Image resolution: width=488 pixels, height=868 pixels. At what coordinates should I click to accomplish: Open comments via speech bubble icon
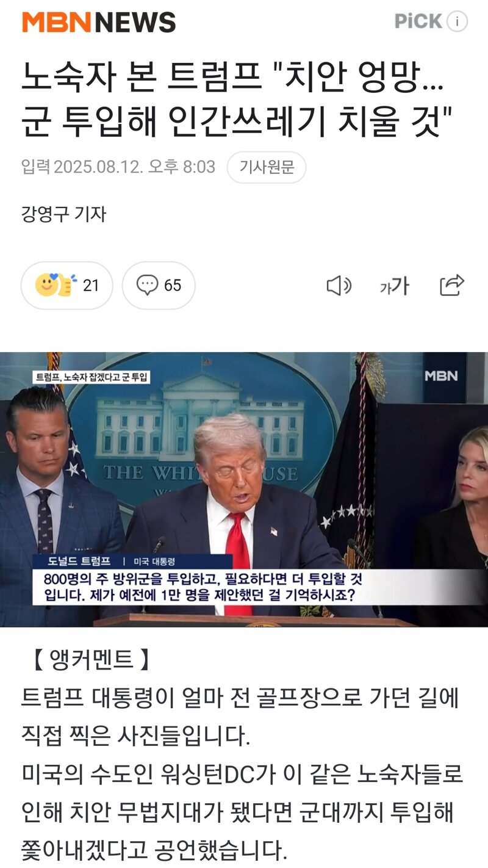click(x=147, y=285)
